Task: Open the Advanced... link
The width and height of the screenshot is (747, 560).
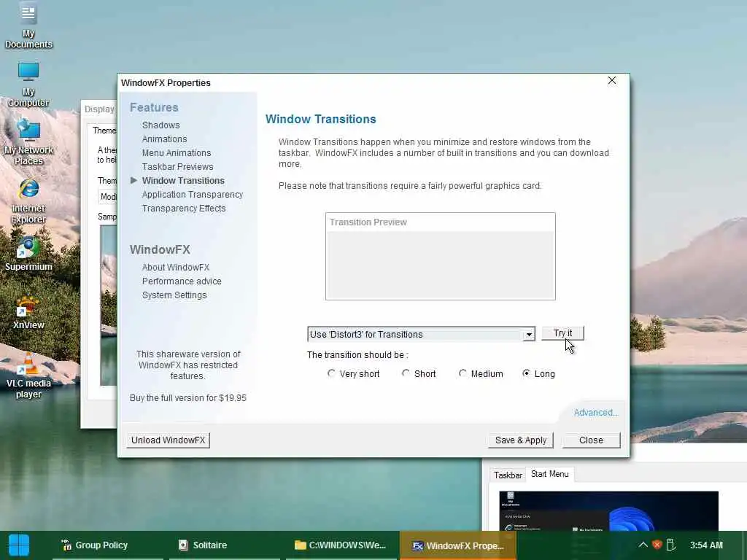Action: point(595,413)
